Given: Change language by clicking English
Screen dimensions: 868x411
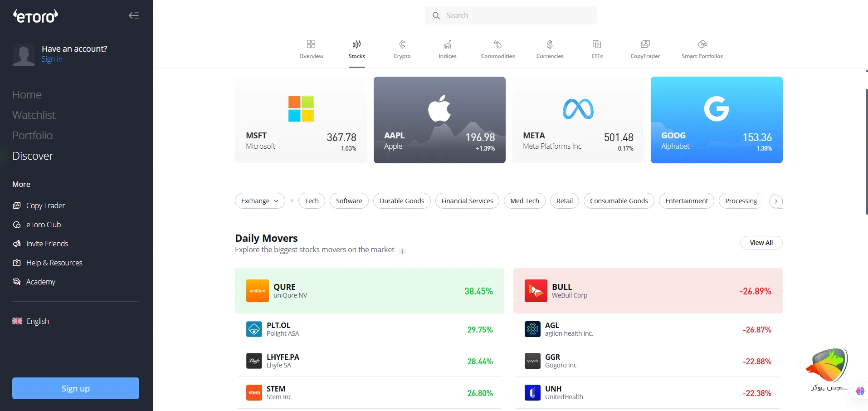Looking at the screenshot, I should click(x=37, y=321).
